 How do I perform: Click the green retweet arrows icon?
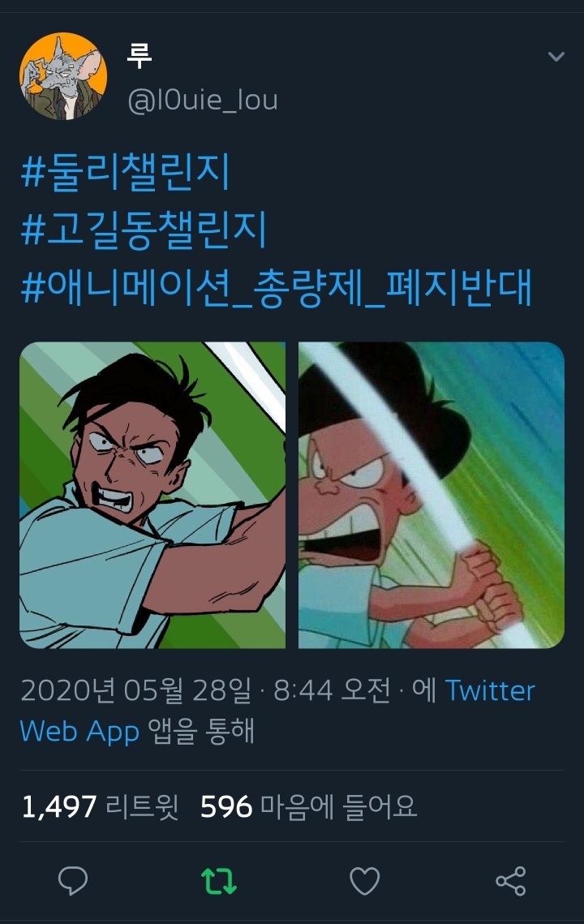pyautogui.click(x=219, y=882)
